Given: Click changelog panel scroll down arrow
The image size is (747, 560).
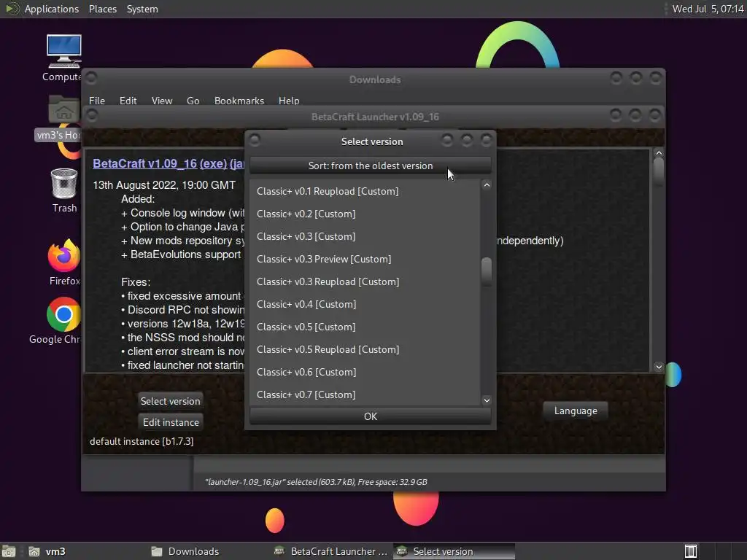Looking at the screenshot, I should coord(659,367).
